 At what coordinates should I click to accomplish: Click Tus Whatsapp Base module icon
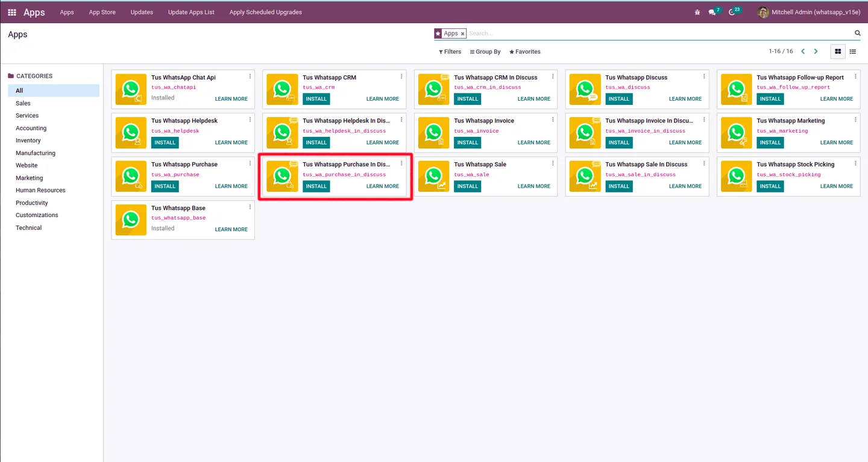click(131, 220)
